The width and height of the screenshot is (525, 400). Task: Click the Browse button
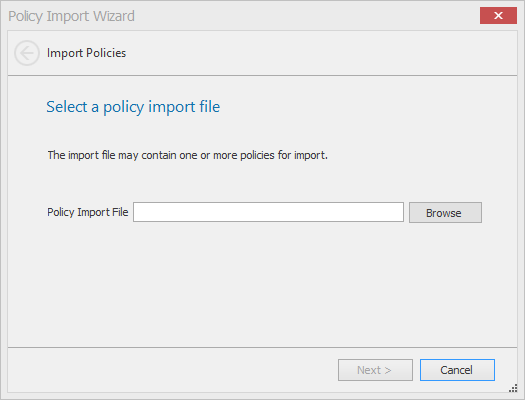[445, 213]
